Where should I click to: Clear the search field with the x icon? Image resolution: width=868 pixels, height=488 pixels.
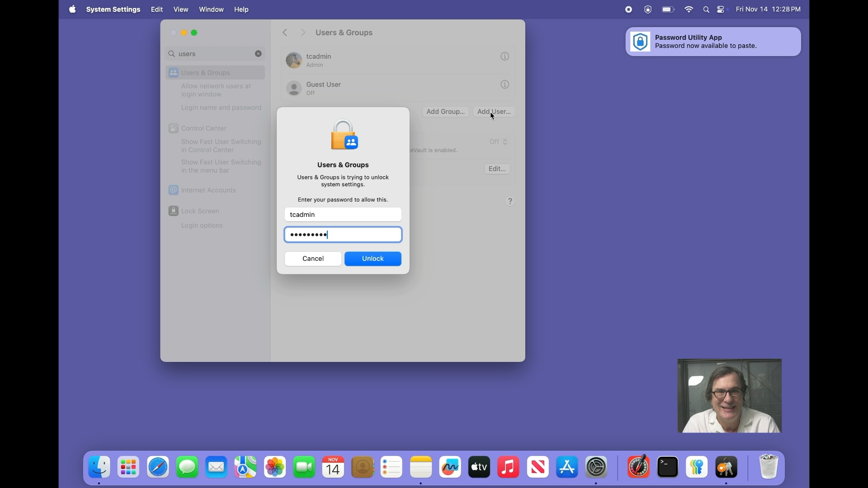coord(259,54)
